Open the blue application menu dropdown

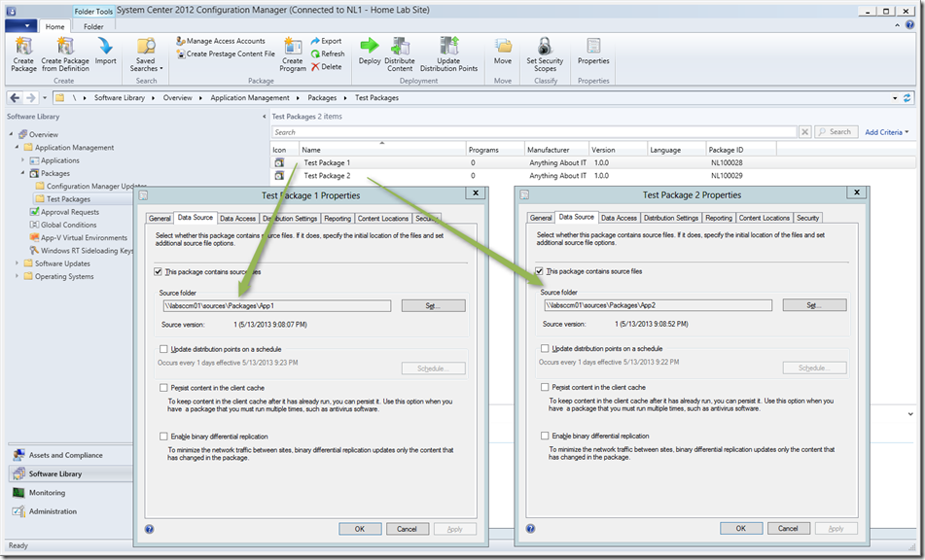(20, 26)
